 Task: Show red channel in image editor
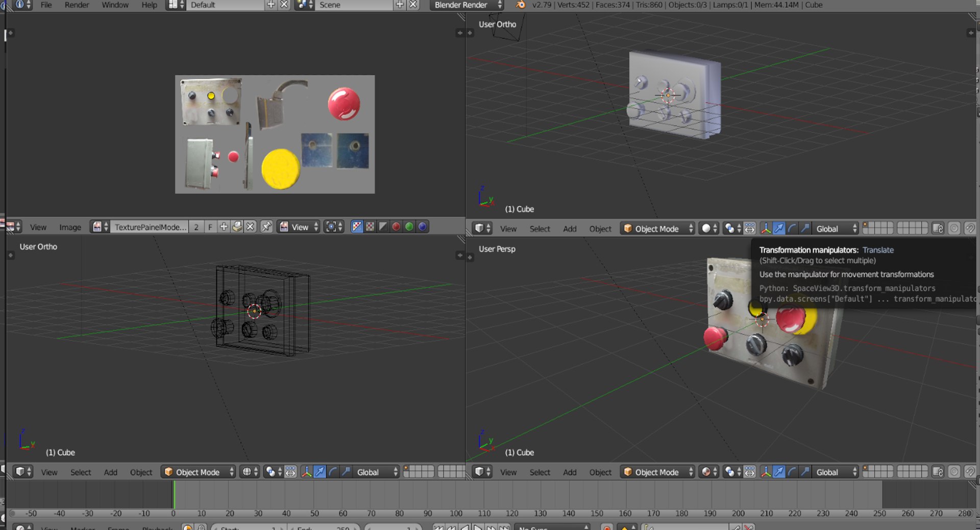(x=396, y=227)
